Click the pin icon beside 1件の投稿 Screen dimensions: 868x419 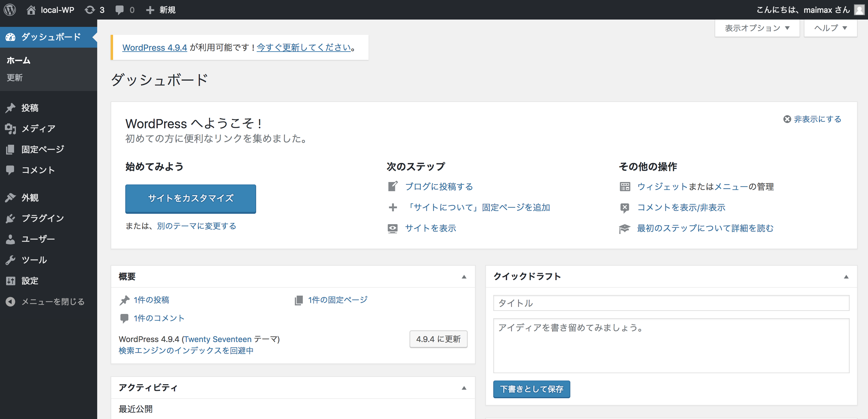pos(124,300)
